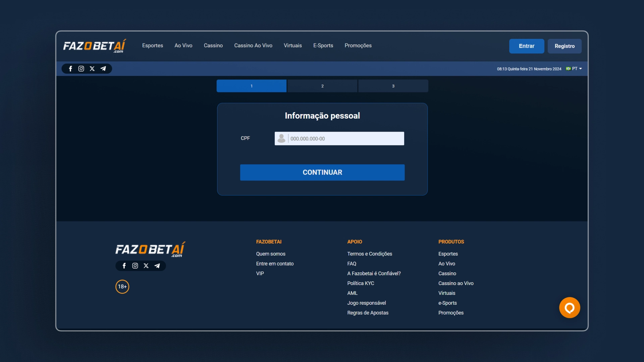
Task: Open the Esportes menu item
Action: click(153, 46)
